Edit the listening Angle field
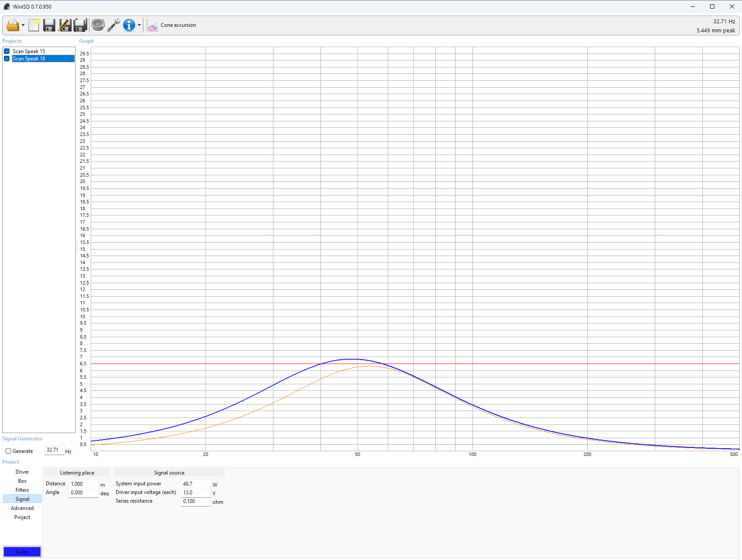The image size is (742, 560). pyautogui.click(x=83, y=493)
